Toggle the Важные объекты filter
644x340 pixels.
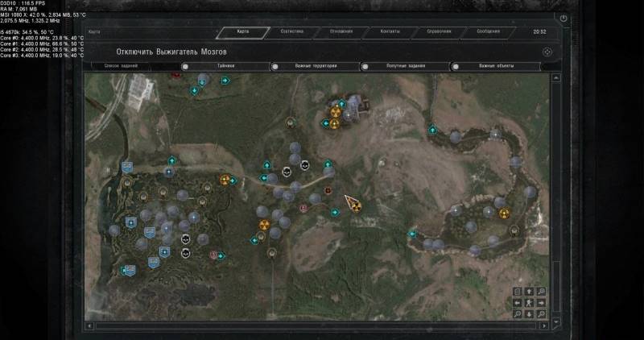497,66
